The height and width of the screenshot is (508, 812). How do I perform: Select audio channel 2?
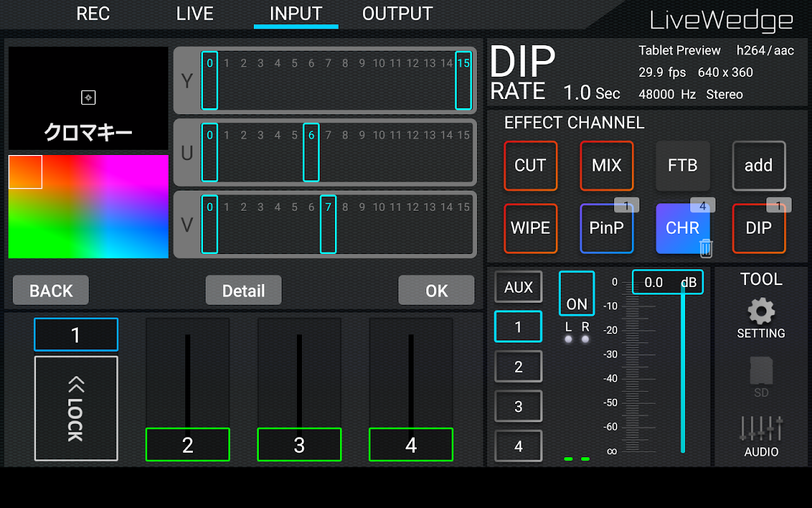coord(518,366)
